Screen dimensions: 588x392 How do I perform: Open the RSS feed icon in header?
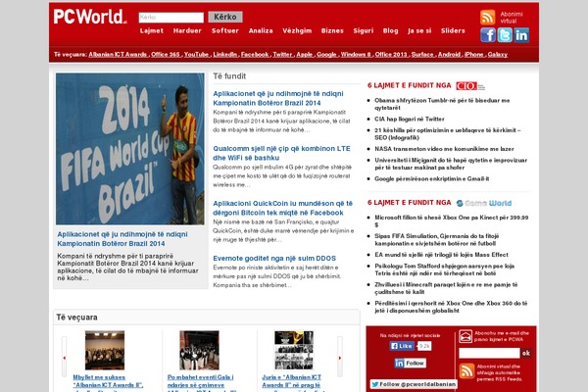(487, 18)
